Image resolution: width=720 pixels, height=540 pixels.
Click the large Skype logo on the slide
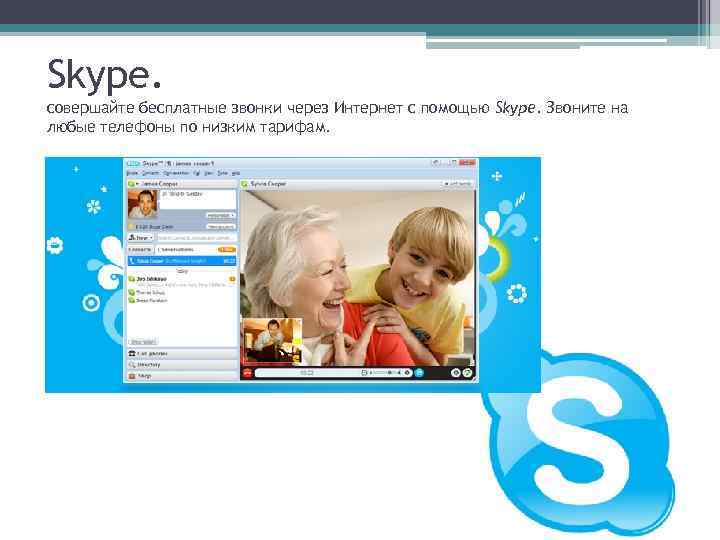point(579,442)
